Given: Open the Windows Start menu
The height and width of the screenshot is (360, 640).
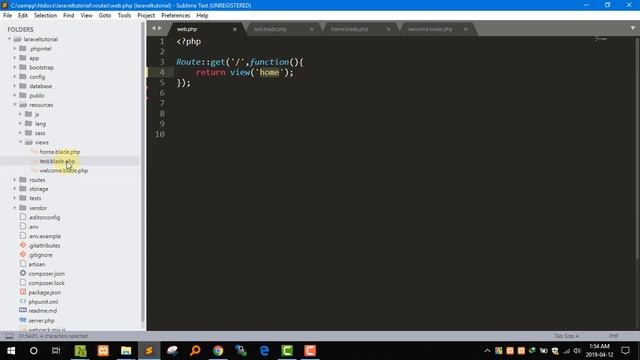Looking at the screenshot, I should 11,351.
